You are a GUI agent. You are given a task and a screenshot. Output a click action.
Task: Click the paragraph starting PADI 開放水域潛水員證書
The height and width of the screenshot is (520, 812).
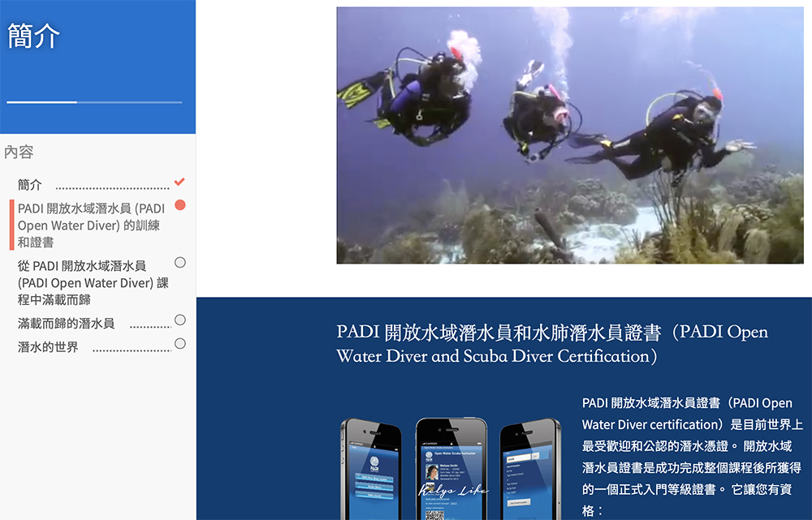point(693,457)
